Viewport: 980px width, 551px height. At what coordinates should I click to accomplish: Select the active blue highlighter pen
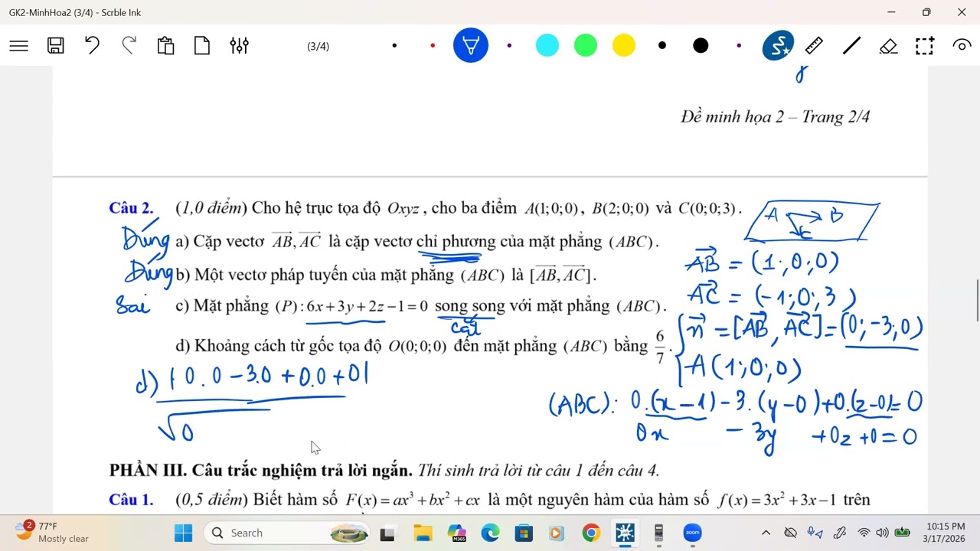click(x=471, y=46)
